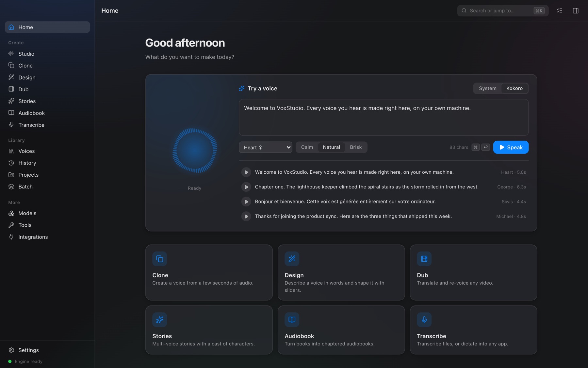Screen dimensions: 588x368
Task: Open the Audiobook card
Action: click(x=341, y=330)
